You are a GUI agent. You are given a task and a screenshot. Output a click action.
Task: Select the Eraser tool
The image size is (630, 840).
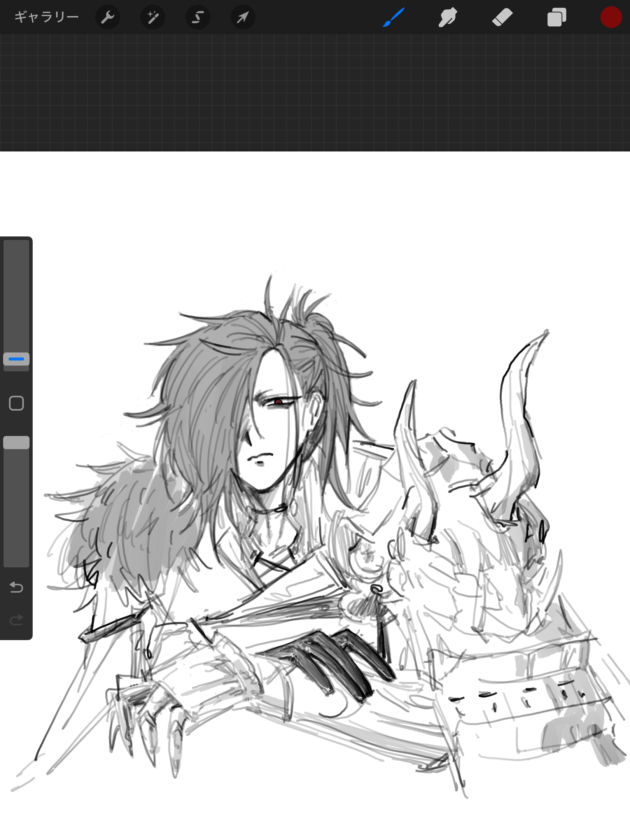(x=502, y=17)
